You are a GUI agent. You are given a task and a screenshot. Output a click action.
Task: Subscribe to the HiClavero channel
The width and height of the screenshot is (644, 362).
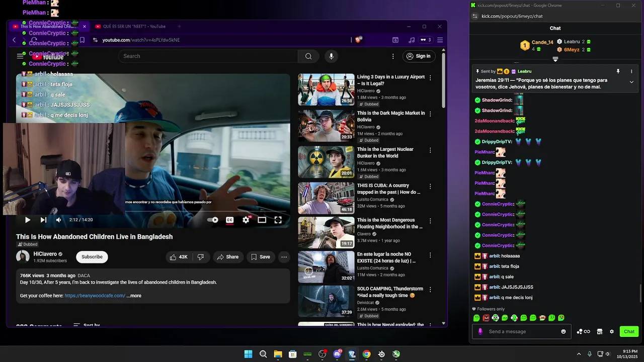tap(92, 257)
